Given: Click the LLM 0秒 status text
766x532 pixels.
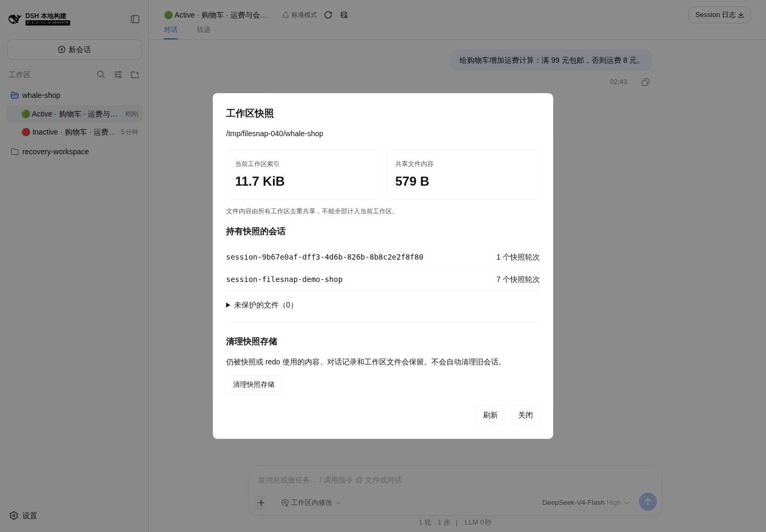Looking at the screenshot, I should tap(478, 522).
